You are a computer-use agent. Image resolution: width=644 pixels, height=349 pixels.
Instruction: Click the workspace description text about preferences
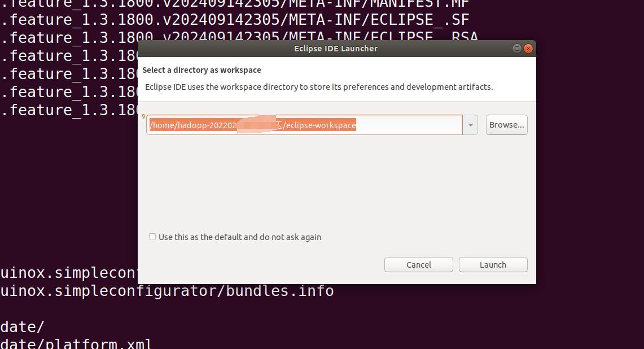(319, 87)
